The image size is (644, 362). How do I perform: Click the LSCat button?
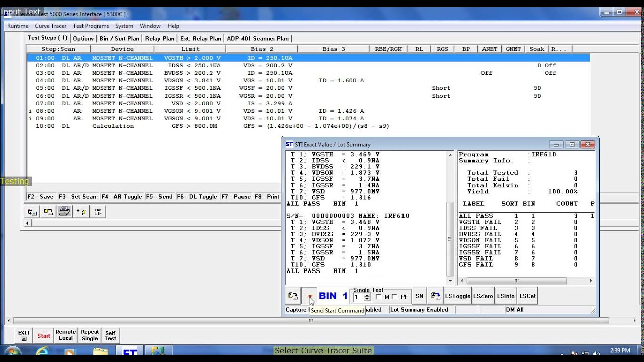click(528, 296)
